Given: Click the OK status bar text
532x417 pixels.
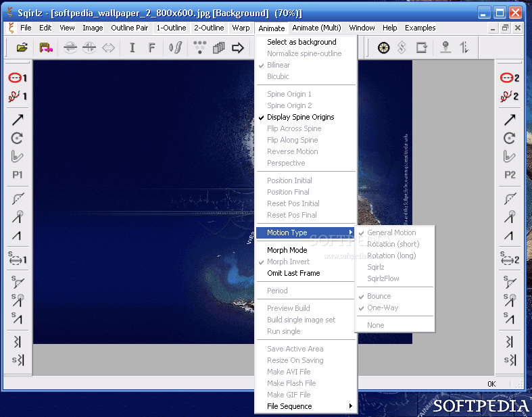Looking at the screenshot, I should [x=491, y=384].
